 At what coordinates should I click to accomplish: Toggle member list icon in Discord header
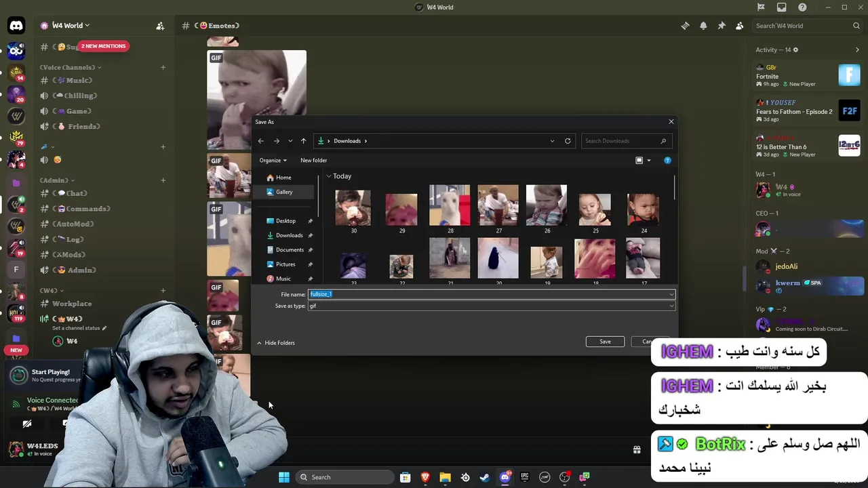[x=739, y=26]
